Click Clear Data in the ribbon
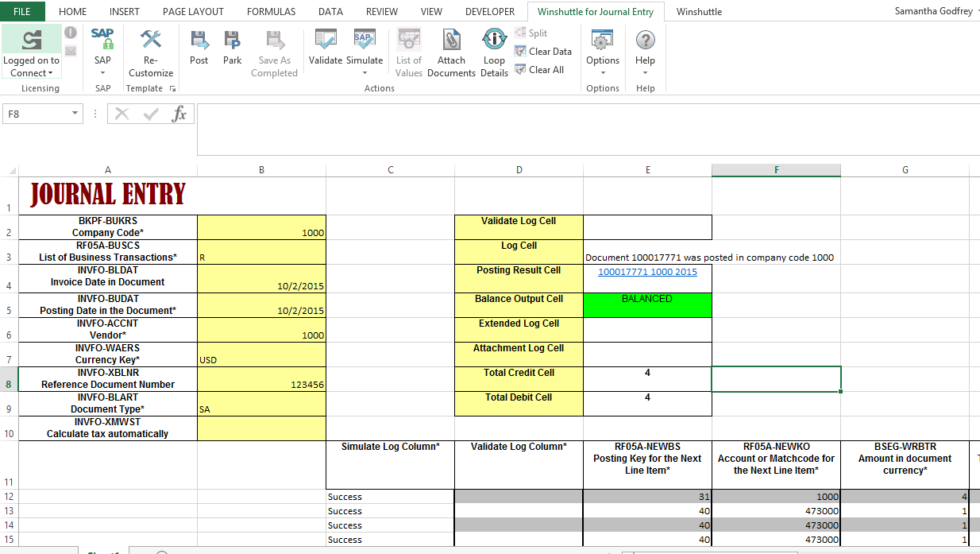980x554 pixels. coord(543,51)
